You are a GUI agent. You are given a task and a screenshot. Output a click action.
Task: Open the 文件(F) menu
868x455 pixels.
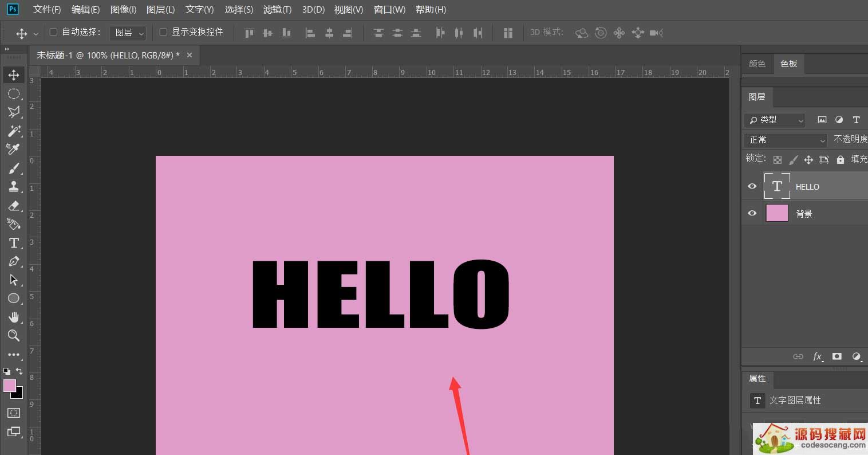[47, 10]
